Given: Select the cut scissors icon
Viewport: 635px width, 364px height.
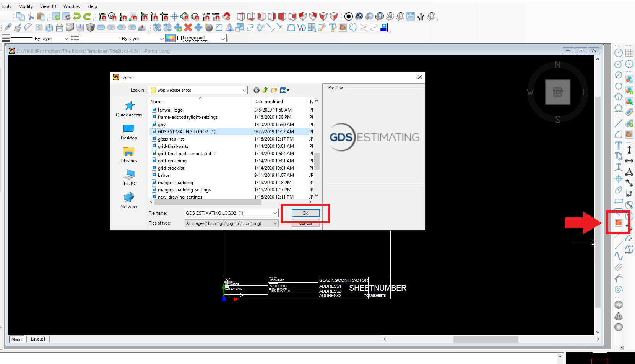Looking at the screenshot, I should point(31,16).
